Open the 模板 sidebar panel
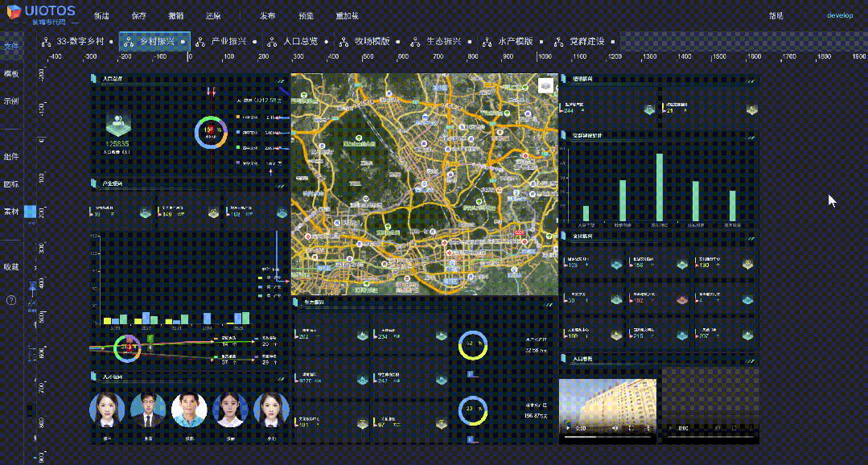This screenshot has width=868, height=465. 11,74
